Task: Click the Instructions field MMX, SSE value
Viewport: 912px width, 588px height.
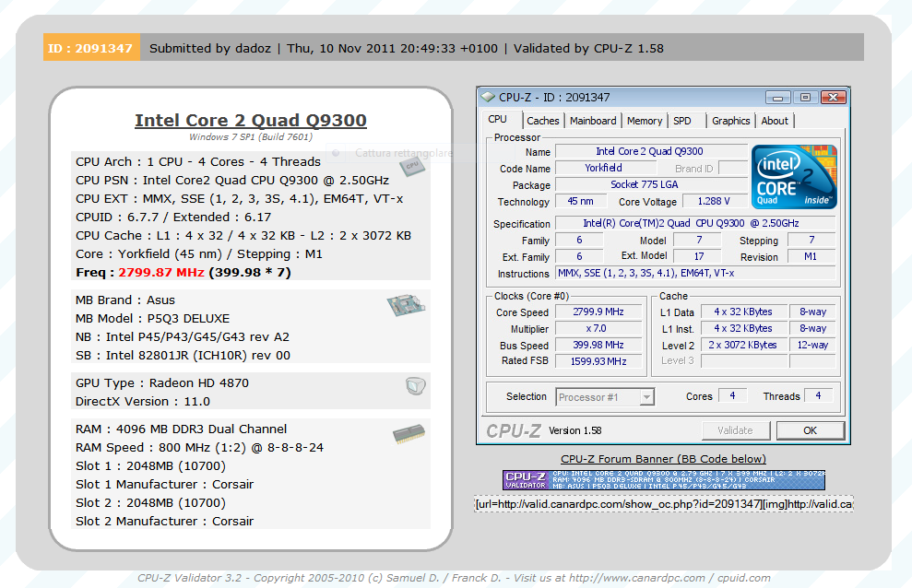Action: coord(695,273)
